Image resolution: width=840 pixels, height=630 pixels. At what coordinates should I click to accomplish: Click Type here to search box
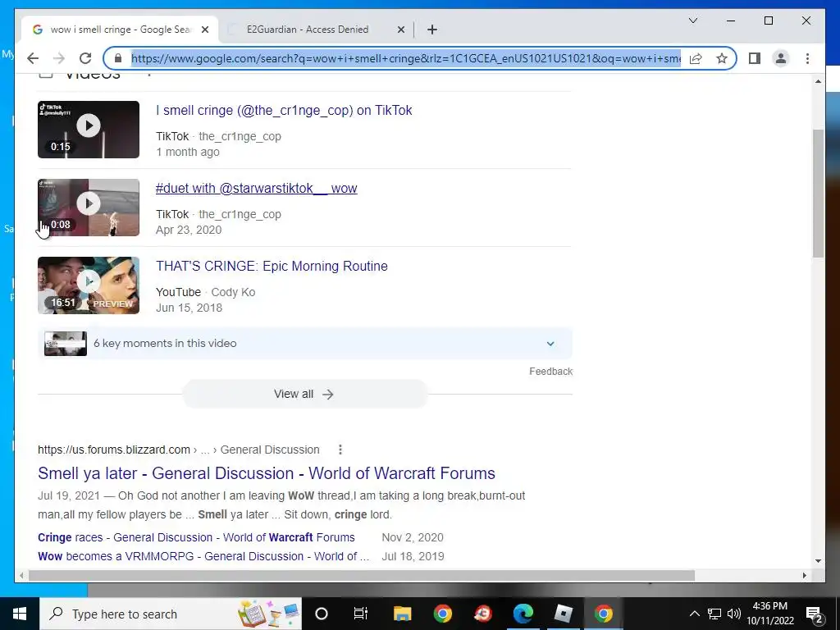pyautogui.click(x=171, y=614)
